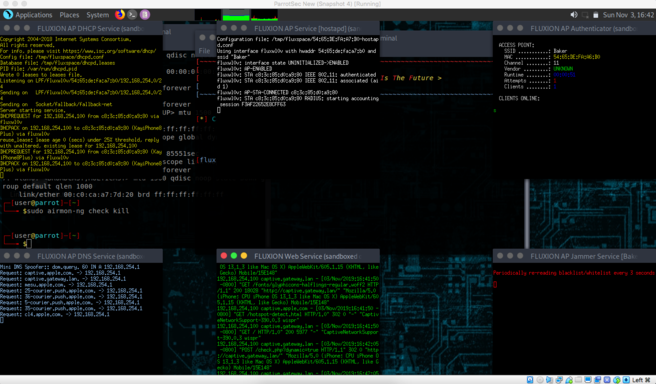656x384 pixels.
Task: Click the VirtualBox shared folders status icon
Action: [x=578, y=380]
